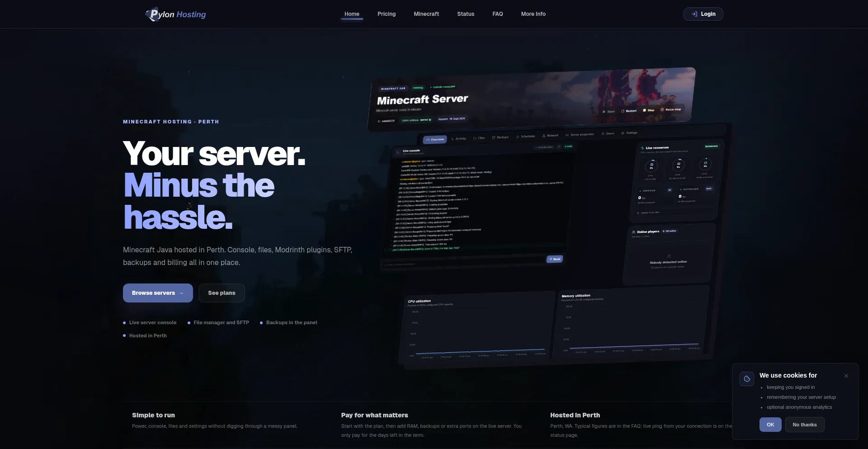868x449 pixels.
Task: Click the Console connected status text
Action: 443,87
